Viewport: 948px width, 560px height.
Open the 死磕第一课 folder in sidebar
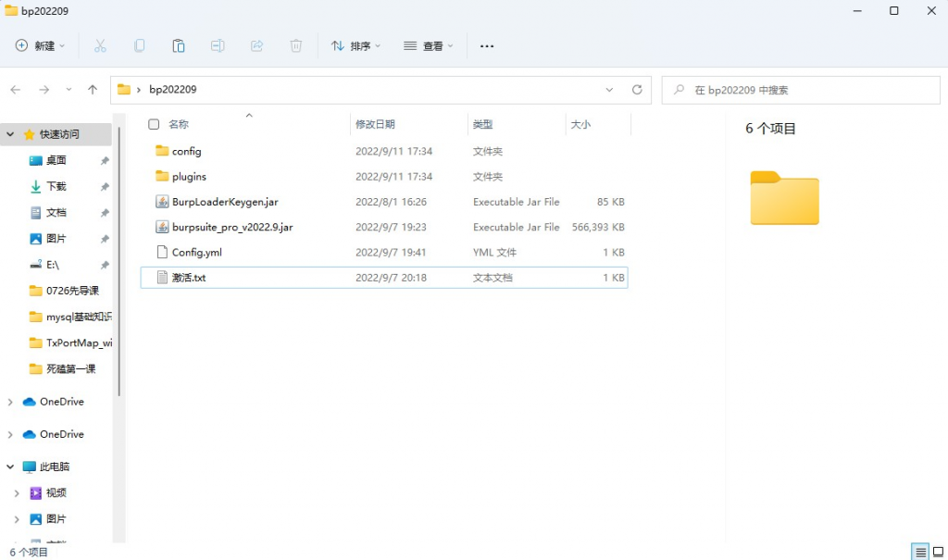[x=70, y=369]
